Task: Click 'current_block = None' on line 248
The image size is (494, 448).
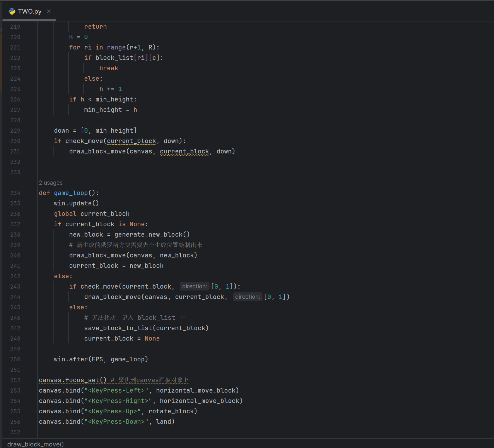Action: click(x=122, y=339)
